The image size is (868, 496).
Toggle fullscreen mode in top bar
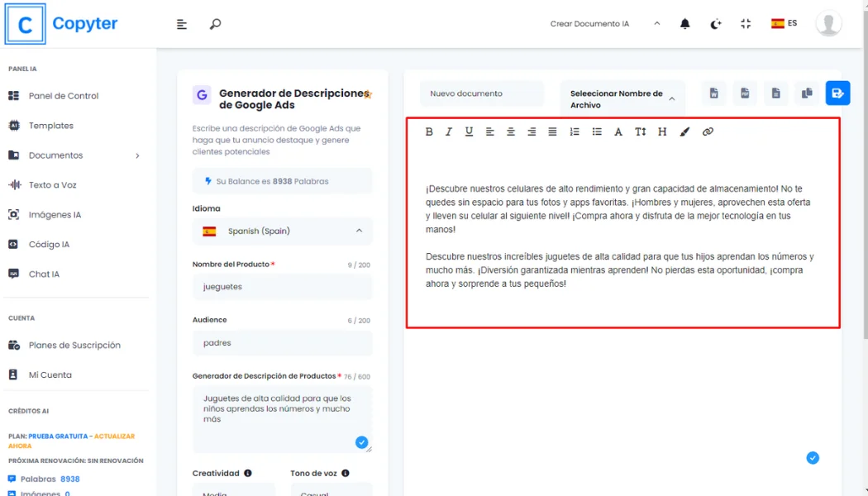(x=746, y=24)
